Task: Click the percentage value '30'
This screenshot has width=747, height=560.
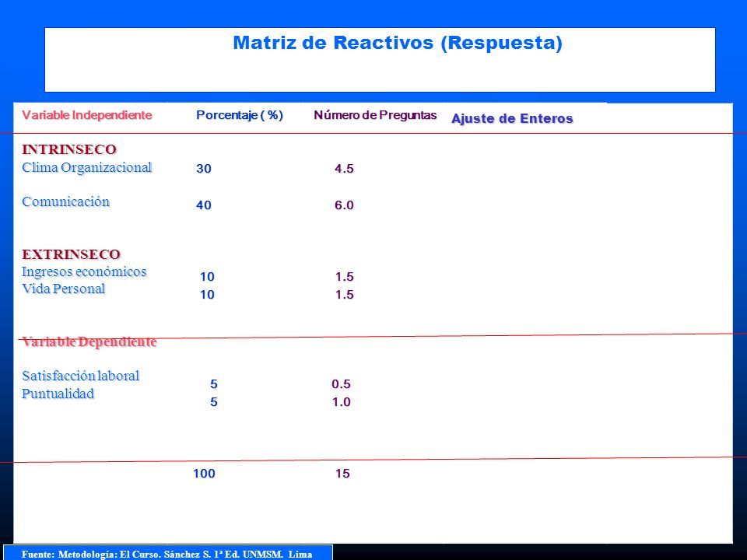Action: click(x=204, y=169)
